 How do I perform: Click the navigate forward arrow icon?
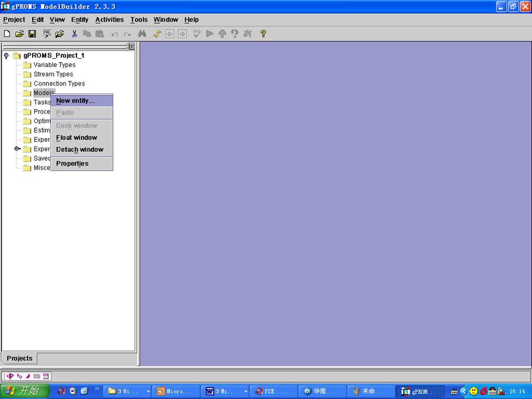[x=182, y=34]
